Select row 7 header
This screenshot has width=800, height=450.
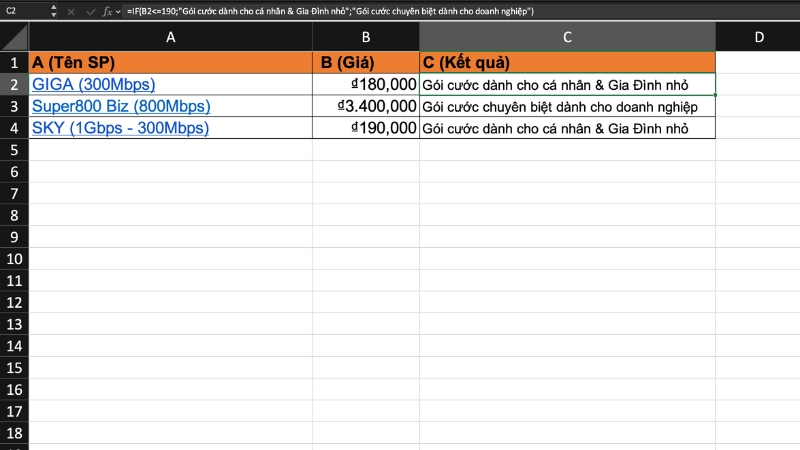tap(14, 193)
